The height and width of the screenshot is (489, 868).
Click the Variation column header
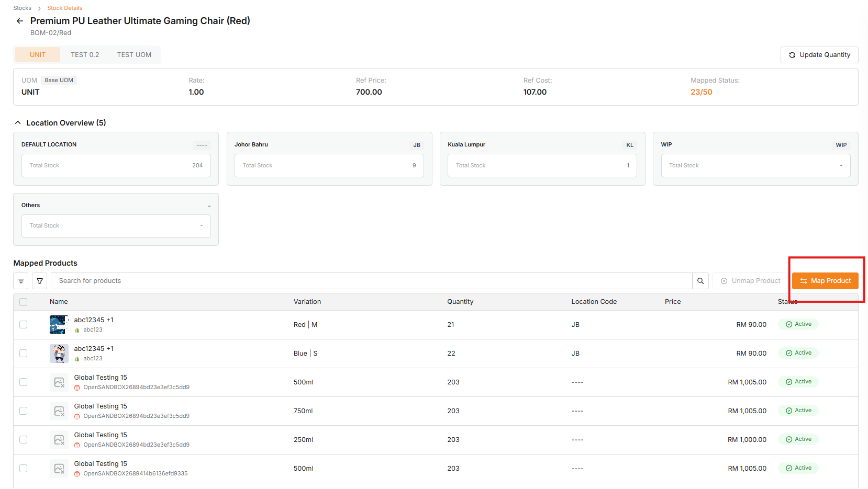[307, 302]
